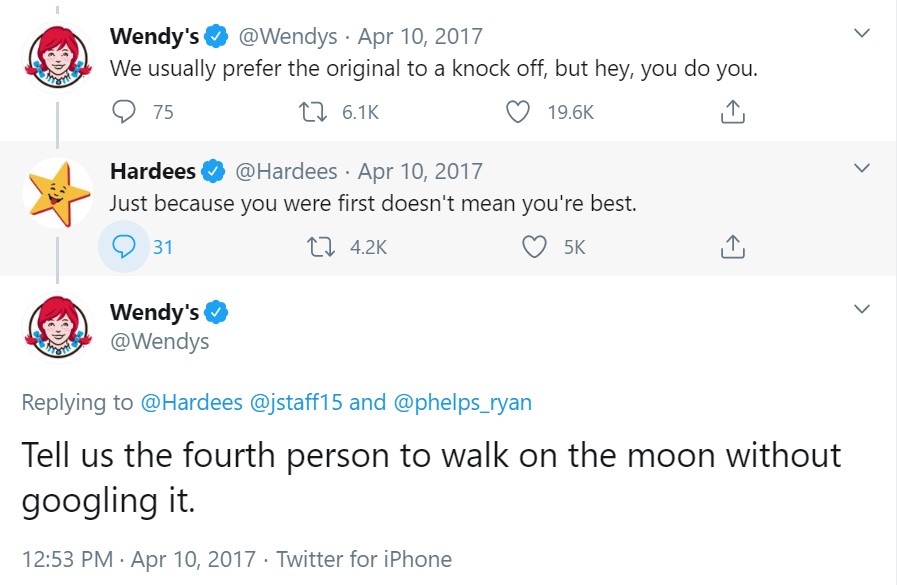Share the Hardees tweet
This screenshot has height=585, width=897.
[x=733, y=246]
